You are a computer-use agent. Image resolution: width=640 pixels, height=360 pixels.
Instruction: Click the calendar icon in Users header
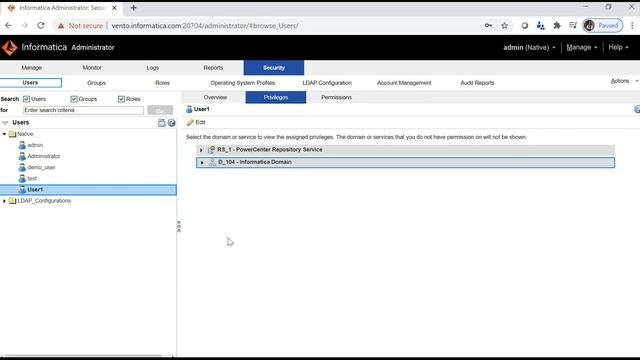(162, 122)
